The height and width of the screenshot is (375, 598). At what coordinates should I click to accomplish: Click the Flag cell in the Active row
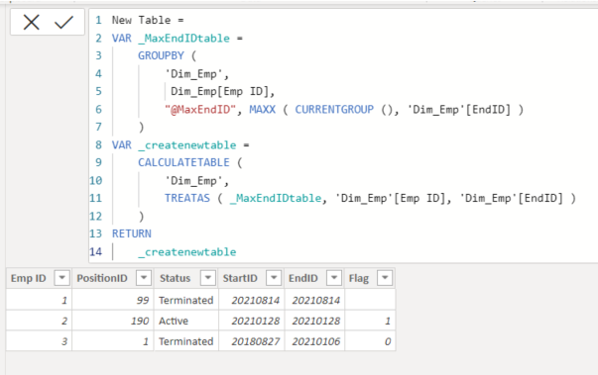tap(370, 320)
